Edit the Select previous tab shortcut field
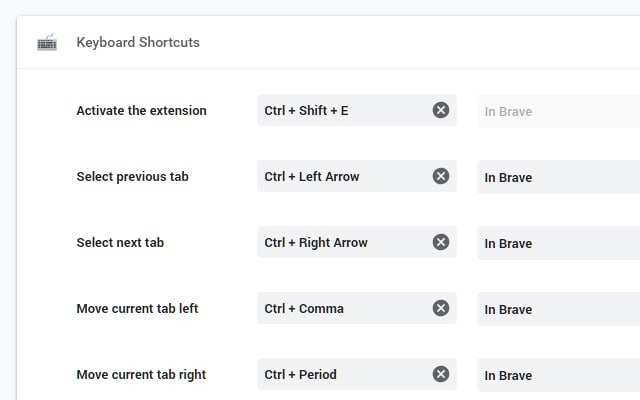The image size is (640, 400). tap(340, 176)
